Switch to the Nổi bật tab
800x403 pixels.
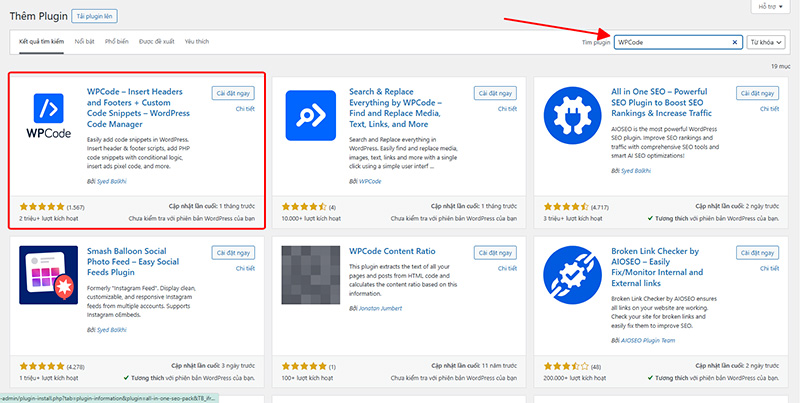pyautogui.click(x=85, y=41)
